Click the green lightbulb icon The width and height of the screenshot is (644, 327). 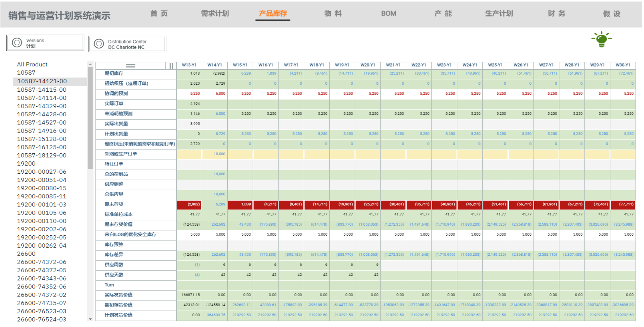click(601, 39)
